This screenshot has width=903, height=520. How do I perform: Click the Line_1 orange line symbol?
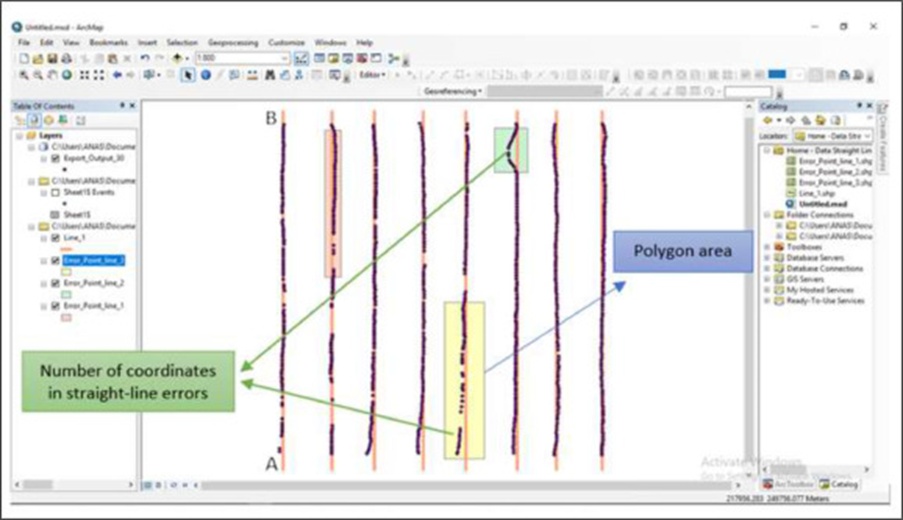(x=66, y=249)
